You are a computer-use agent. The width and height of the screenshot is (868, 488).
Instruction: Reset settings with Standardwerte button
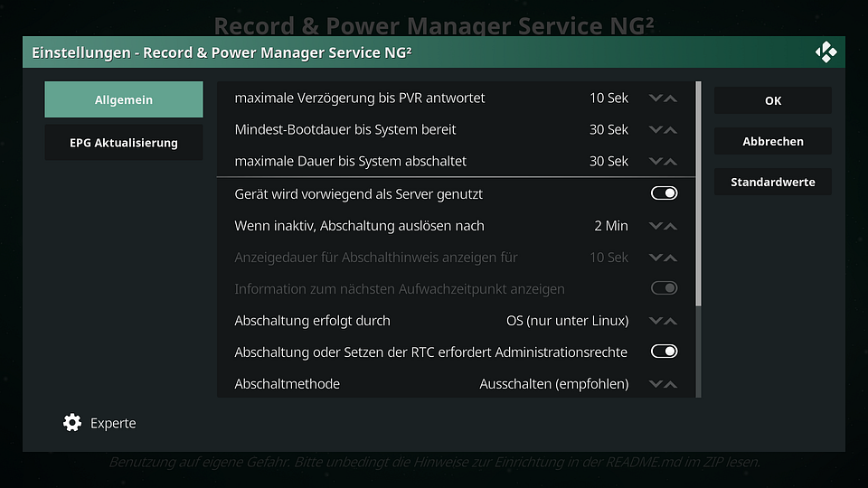tap(773, 182)
